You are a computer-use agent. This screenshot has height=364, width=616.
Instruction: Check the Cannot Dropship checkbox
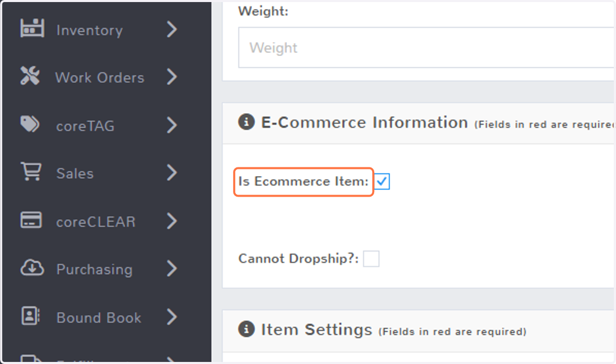pos(371,259)
